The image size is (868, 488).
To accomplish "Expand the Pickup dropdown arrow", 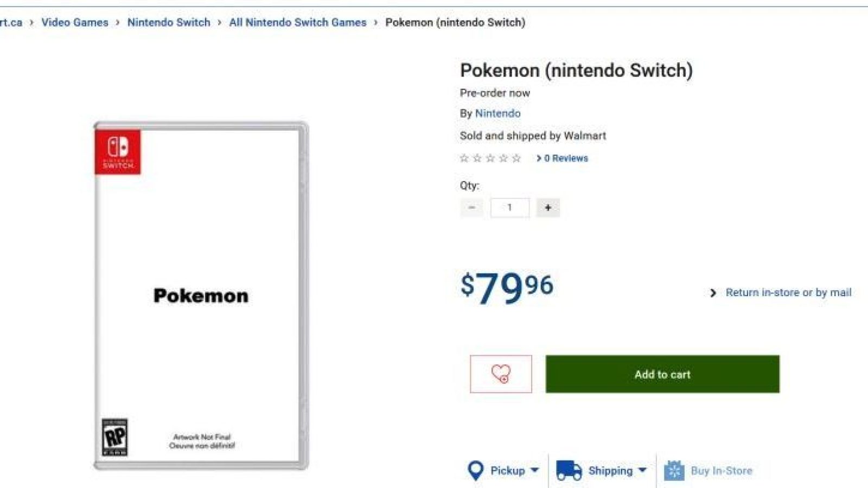I will pos(534,470).
